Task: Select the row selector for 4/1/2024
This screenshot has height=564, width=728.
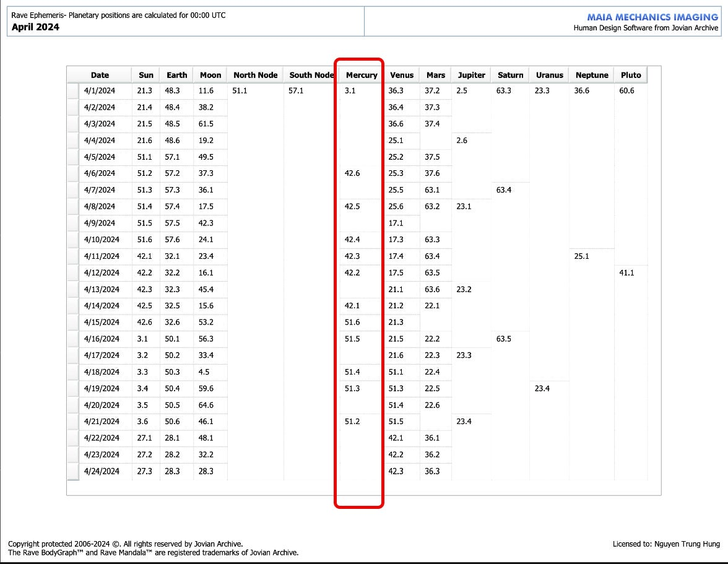Action: [73, 91]
